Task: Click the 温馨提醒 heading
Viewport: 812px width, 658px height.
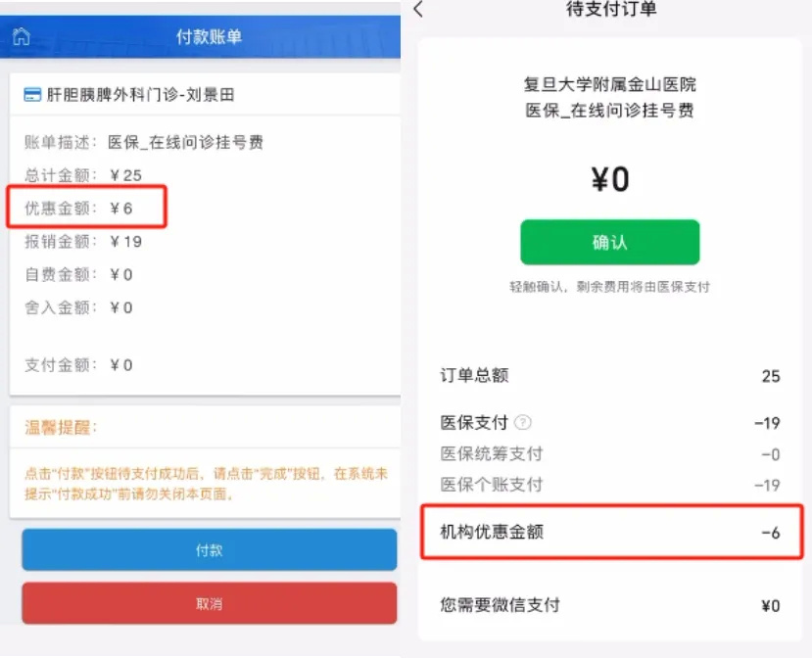Action: point(62,428)
